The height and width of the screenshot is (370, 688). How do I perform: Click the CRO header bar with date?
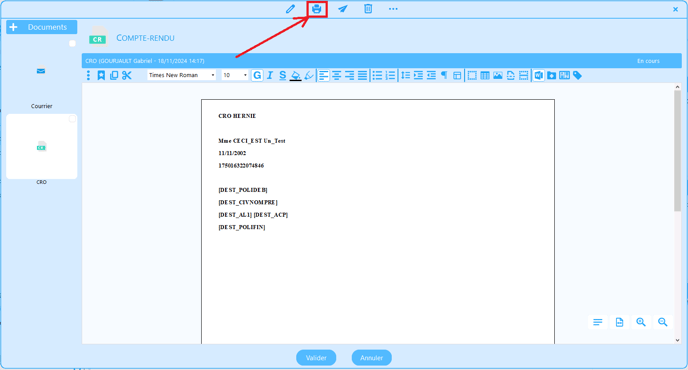[382, 61]
